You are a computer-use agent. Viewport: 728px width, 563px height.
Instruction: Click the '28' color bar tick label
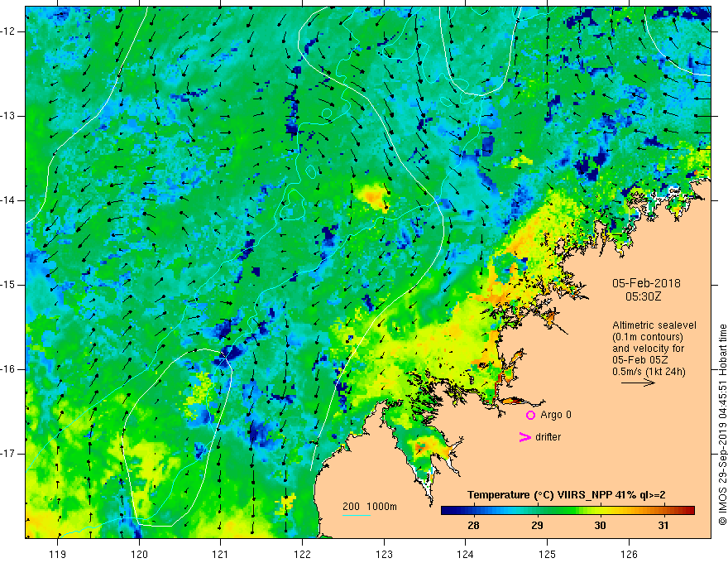pyautogui.click(x=473, y=526)
